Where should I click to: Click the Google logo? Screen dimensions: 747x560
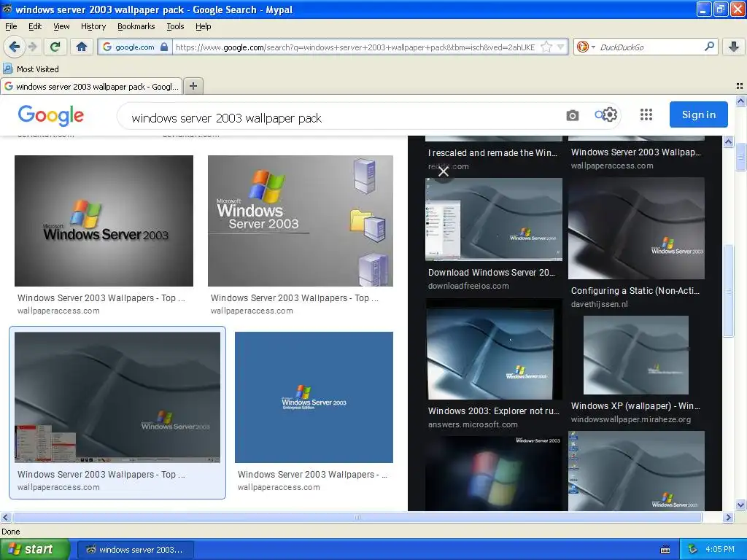[x=51, y=115]
